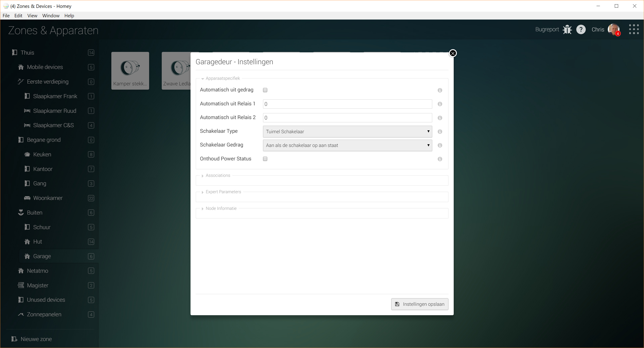Enable Automatisch uit gedrag checkbox
The width and height of the screenshot is (644, 348).
[265, 90]
